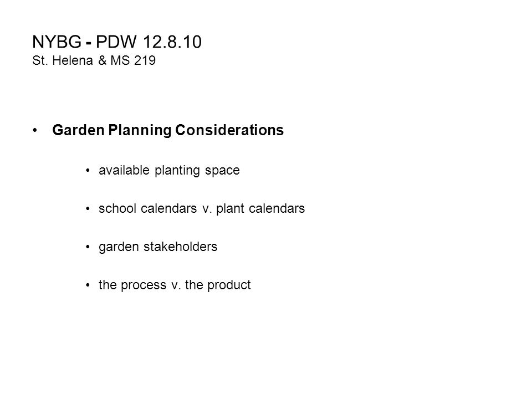Click the phrase the product
This screenshot has width=532, height=399.
click(218, 285)
